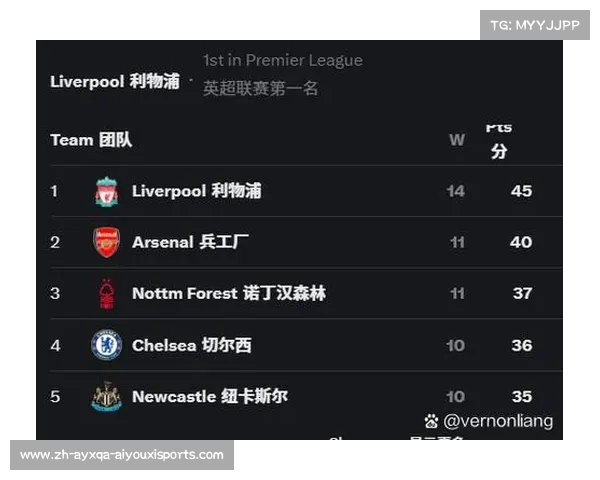
Task: Open the Chelsea 切尔西 team row
Action: coord(306,345)
